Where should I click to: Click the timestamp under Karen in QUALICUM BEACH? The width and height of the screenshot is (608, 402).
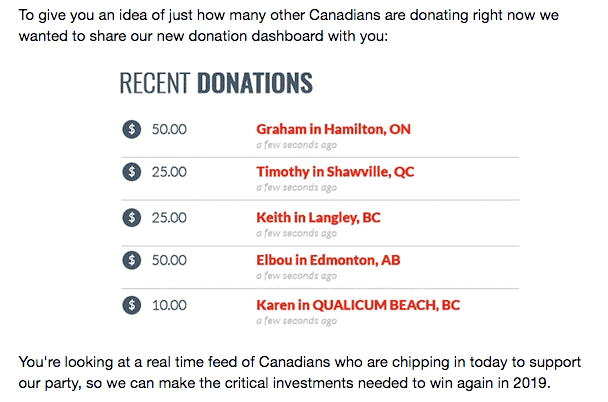[x=297, y=321]
